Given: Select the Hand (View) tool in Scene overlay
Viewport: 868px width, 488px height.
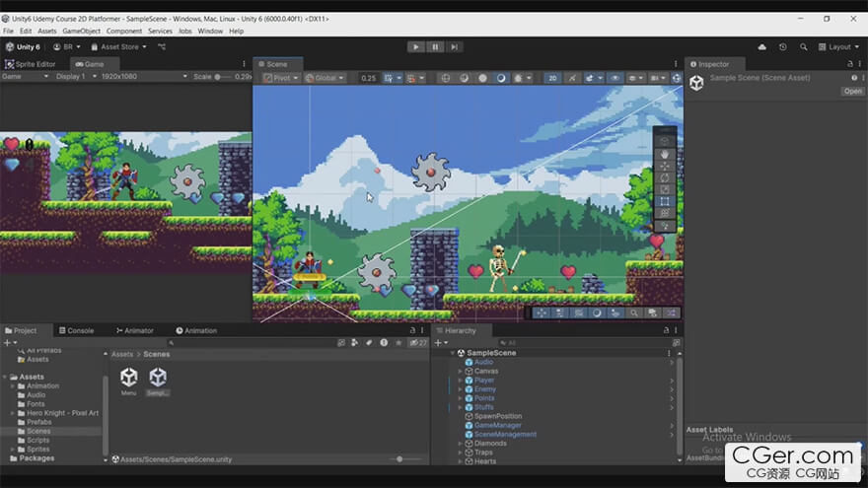Looking at the screenshot, I should click(x=664, y=154).
